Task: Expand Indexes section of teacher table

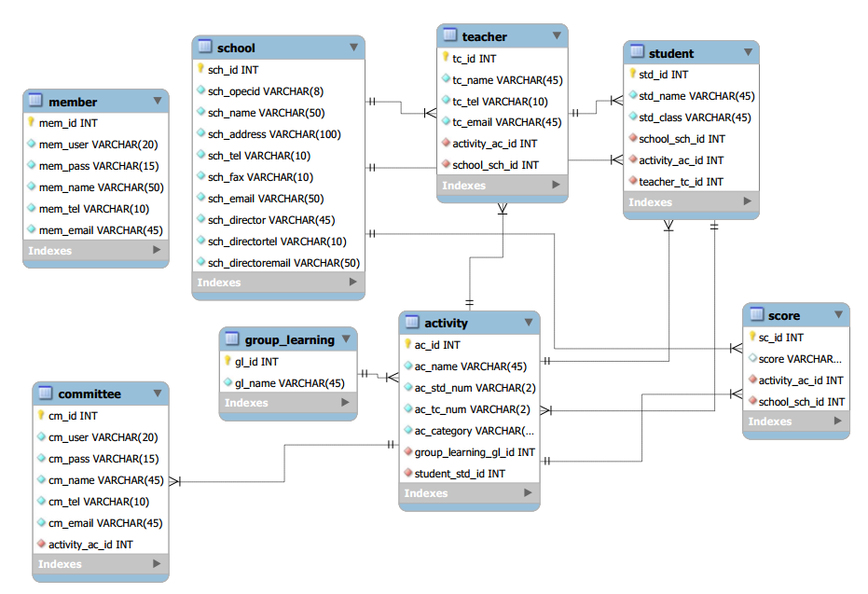Action: 557,185
